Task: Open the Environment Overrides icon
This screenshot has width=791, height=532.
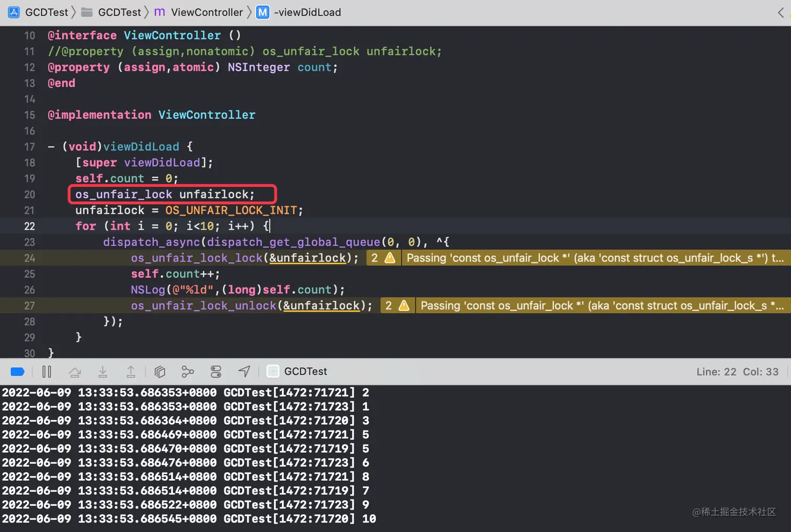Action: pyautogui.click(x=216, y=371)
